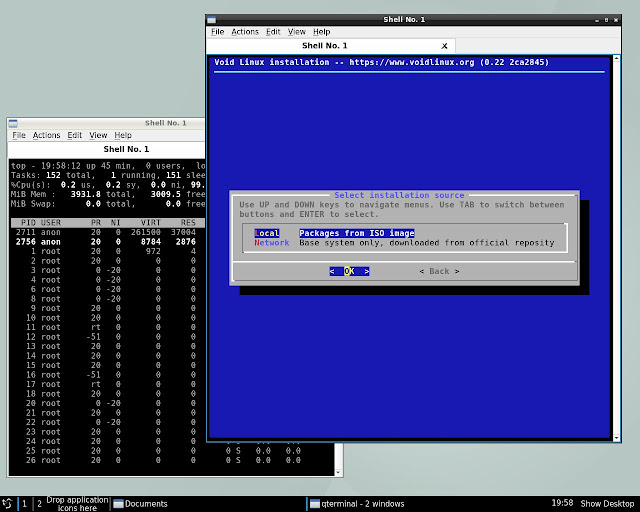This screenshot has width=640, height=512.
Task: Click the PID column header in top
Action: tap(28, 223)
